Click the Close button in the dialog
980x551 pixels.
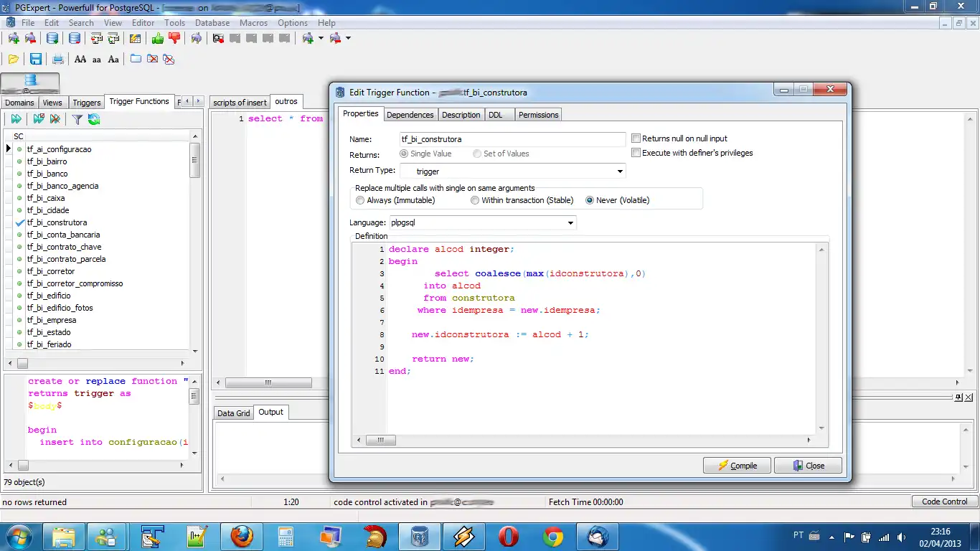[x=808, y=466]
